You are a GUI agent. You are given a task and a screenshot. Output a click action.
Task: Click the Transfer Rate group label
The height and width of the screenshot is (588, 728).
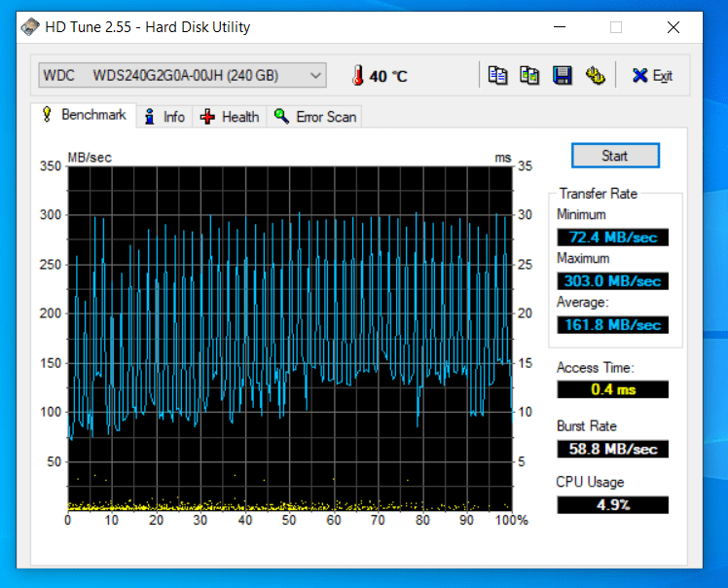click(598, 193)
